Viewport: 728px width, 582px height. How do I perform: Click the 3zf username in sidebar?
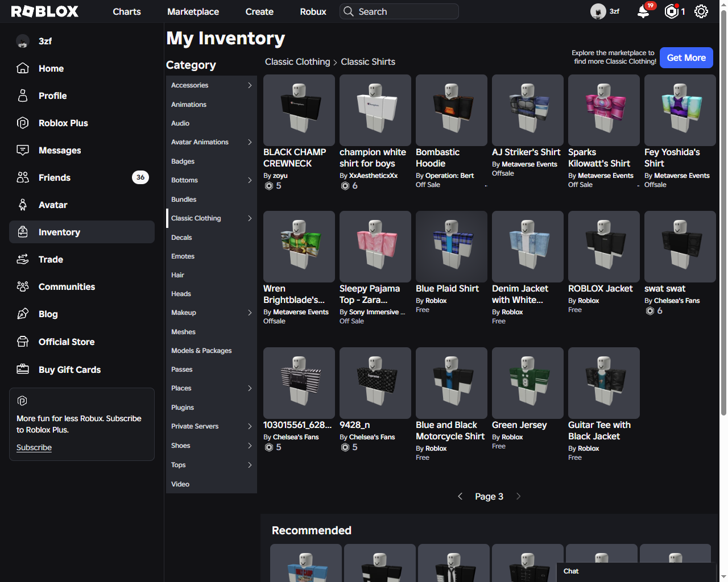45,41
